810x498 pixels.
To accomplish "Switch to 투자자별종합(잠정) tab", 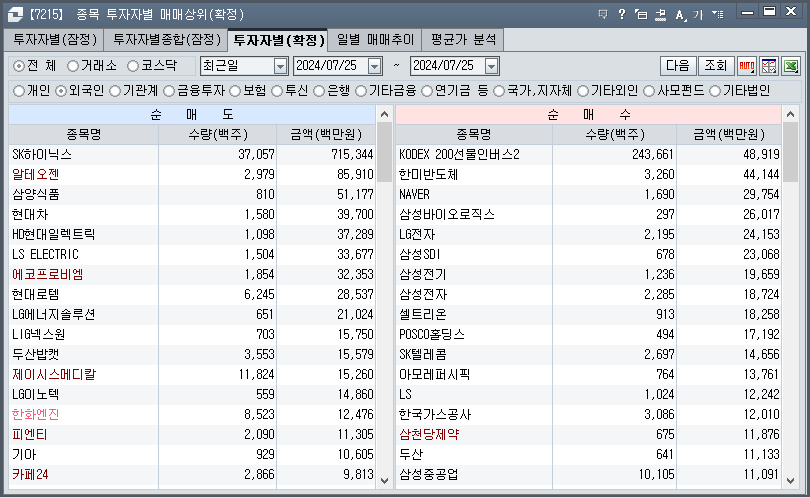I will [x=166, y=40].
